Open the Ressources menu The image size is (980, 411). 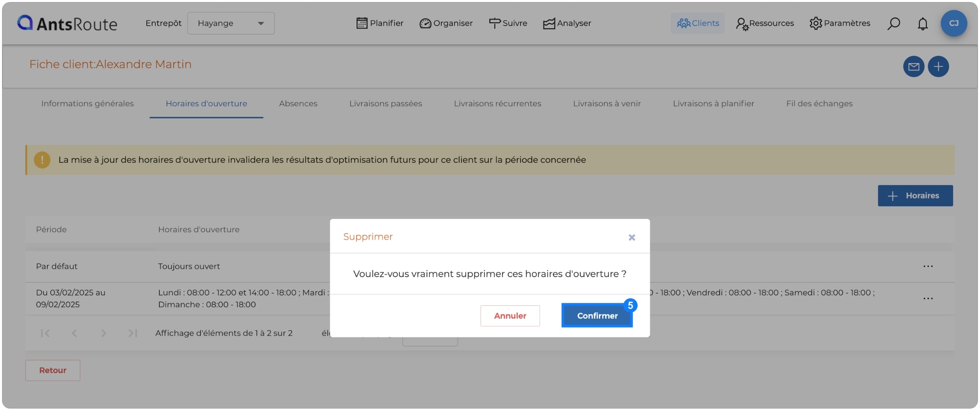(x=764, y=23)
